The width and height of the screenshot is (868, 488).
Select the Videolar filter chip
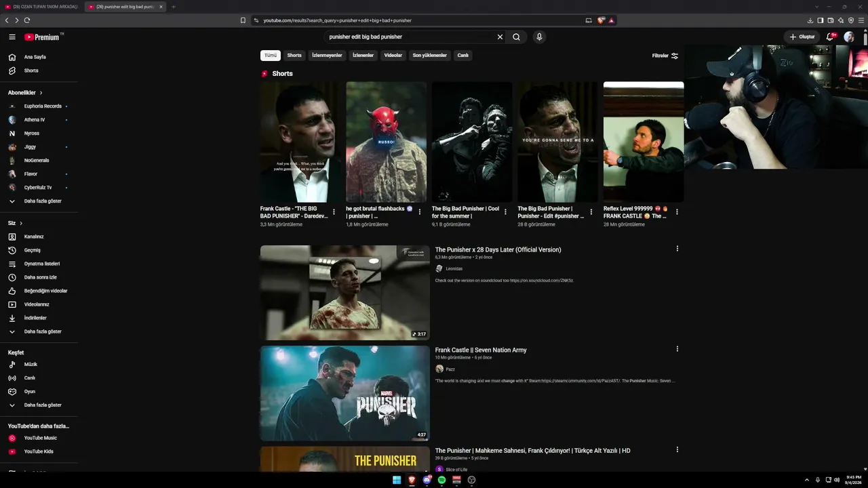[393, 56]
